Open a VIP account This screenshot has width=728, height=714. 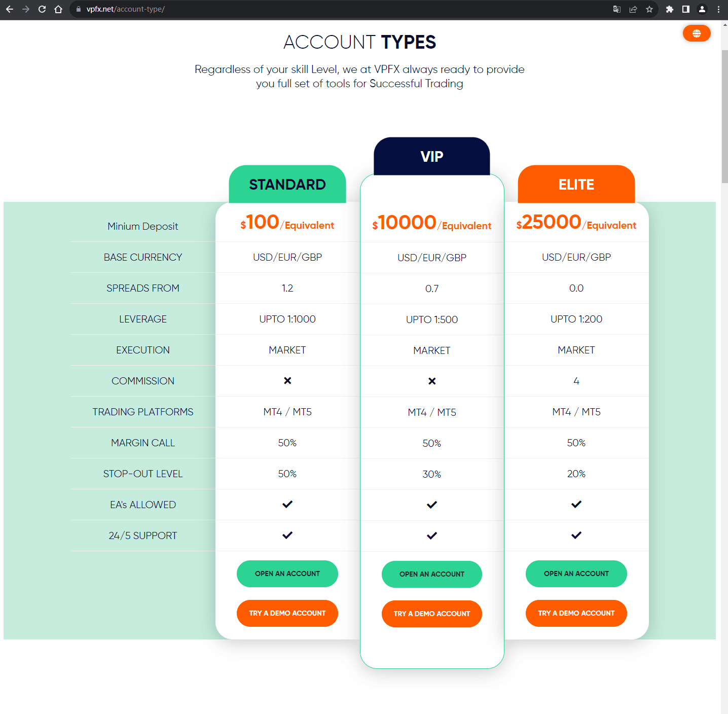[x=432, y=574]
